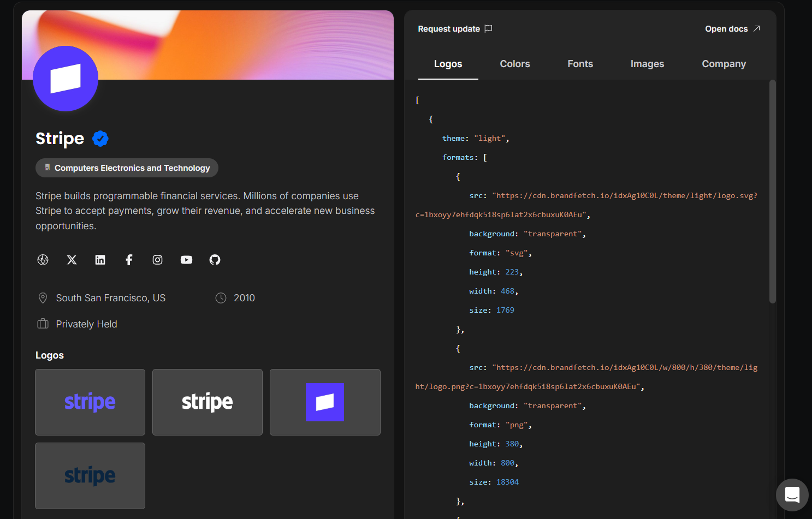Switch to the Colors tab
Screen dimensions: 812x519
pyautogui.click(x=515, y=64)
